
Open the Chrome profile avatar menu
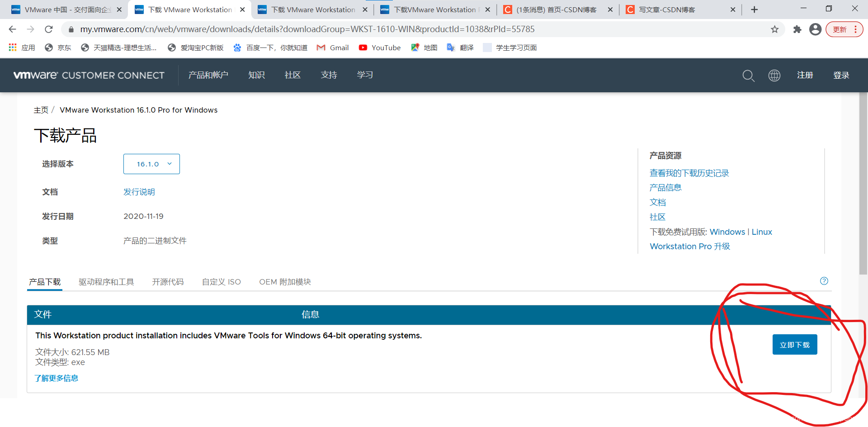[x=815, y=29]
